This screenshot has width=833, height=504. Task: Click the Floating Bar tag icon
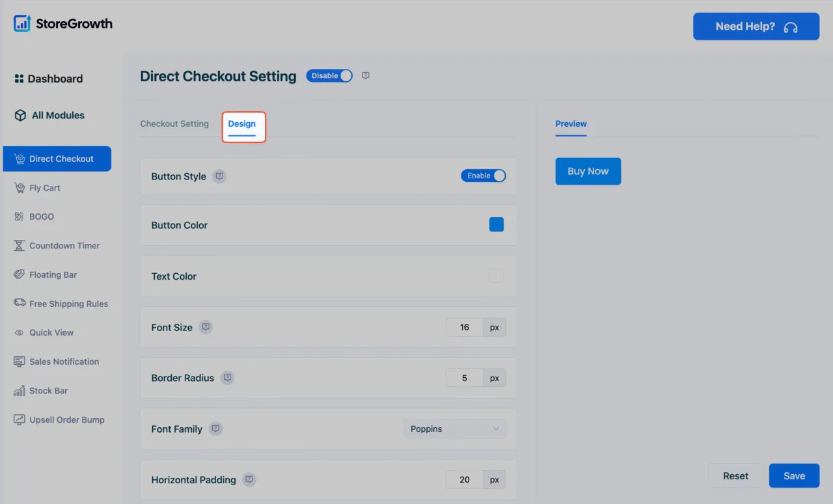(19, 274)
